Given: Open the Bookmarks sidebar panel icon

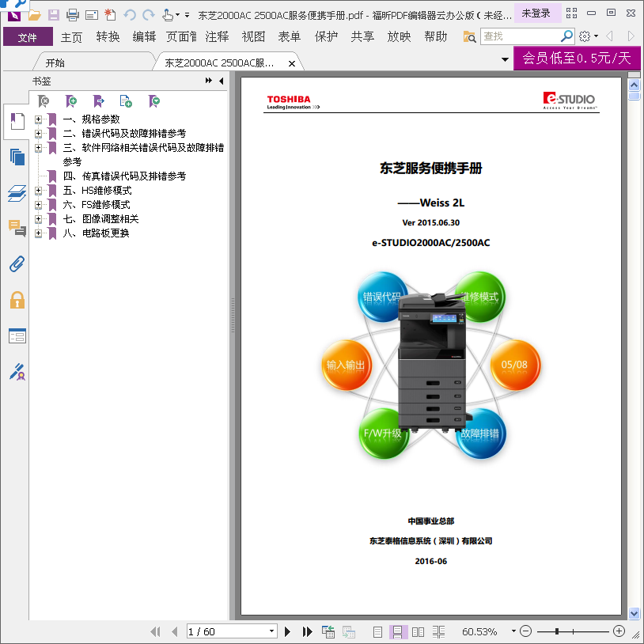Looking at the screenshot, I should coord(17,122).
